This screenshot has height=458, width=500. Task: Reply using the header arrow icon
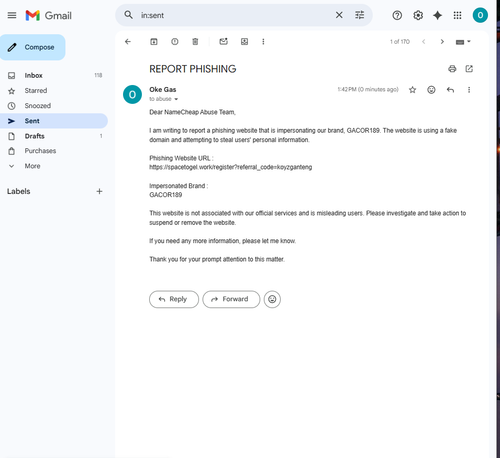450,90
